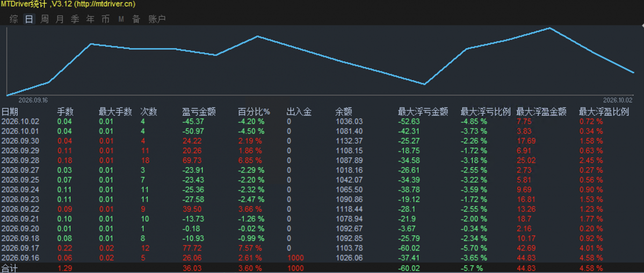
Task: Click the 最大浮亏比例 column header
Action: click(486, 112)
